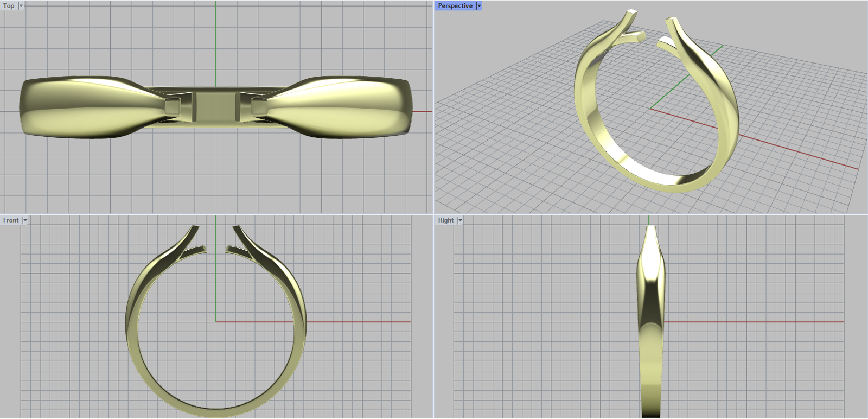Activate the Perspective viewport title label

point(455,6)
